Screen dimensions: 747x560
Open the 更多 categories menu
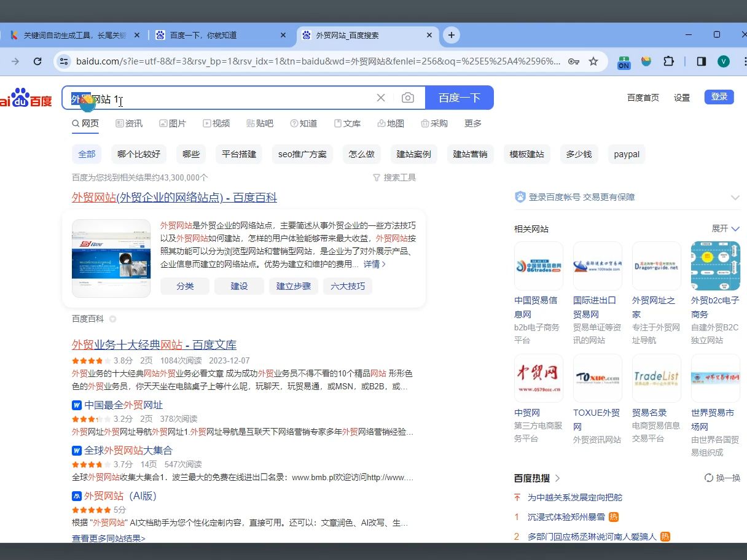tap(473, 123)
